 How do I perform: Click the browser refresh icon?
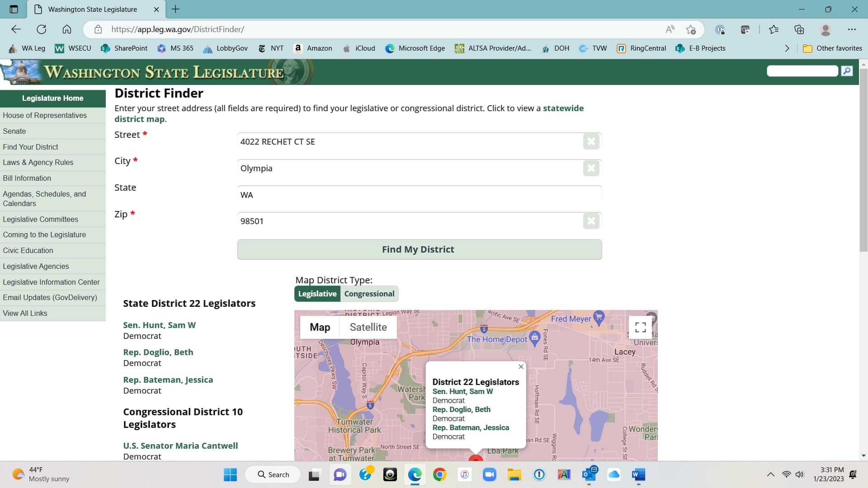click(x=42, y=29)
